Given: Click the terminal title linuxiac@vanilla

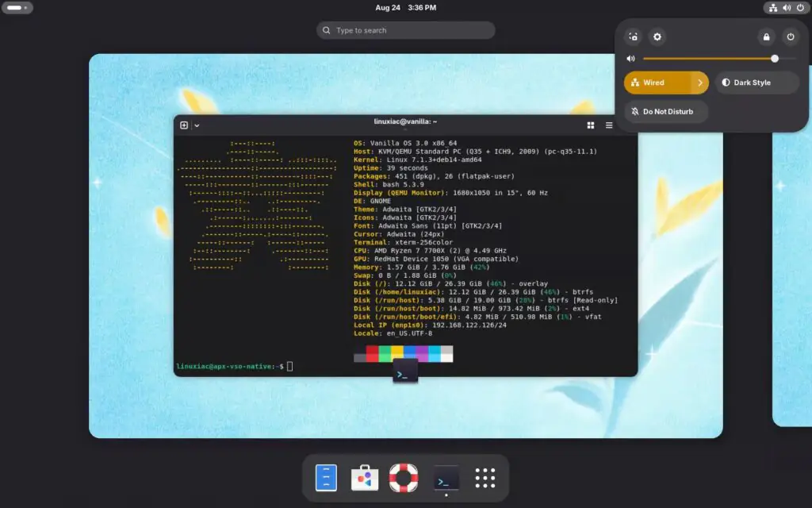Looking at the screenshot, I should pos(405,121).
